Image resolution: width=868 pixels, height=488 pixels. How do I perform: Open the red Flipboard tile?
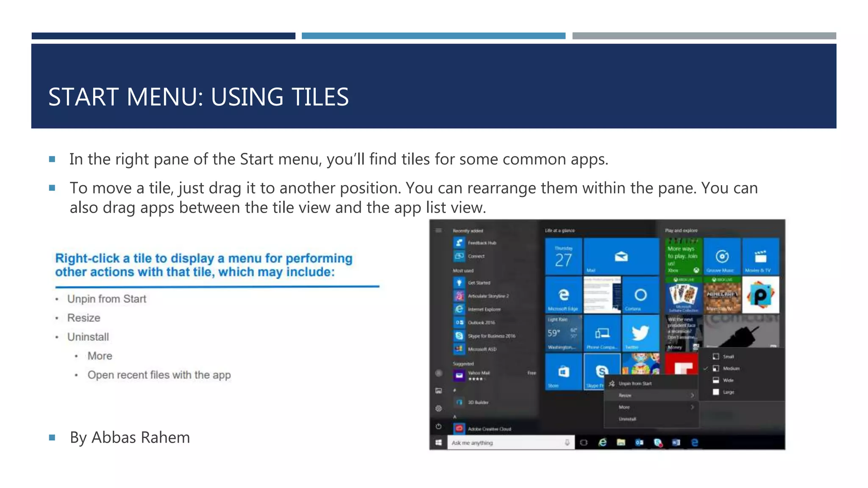point(682,364)
